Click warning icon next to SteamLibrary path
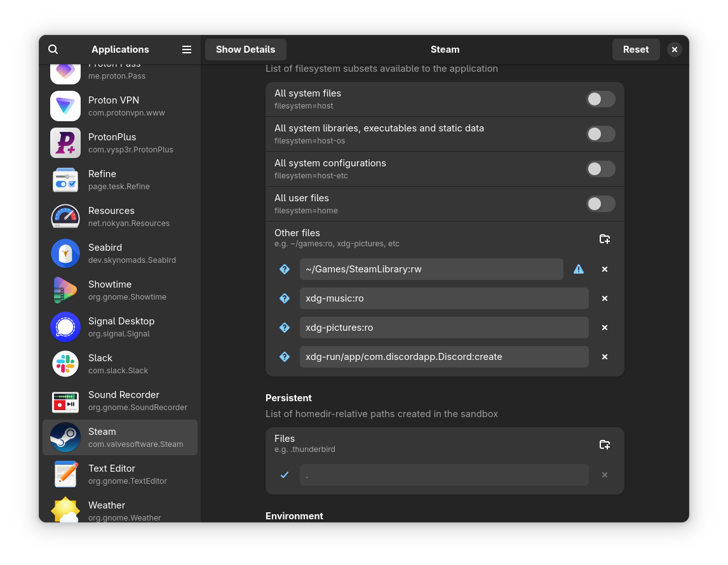Image resolution: width=728 pixels, height=565 pixels. point(579,269)
